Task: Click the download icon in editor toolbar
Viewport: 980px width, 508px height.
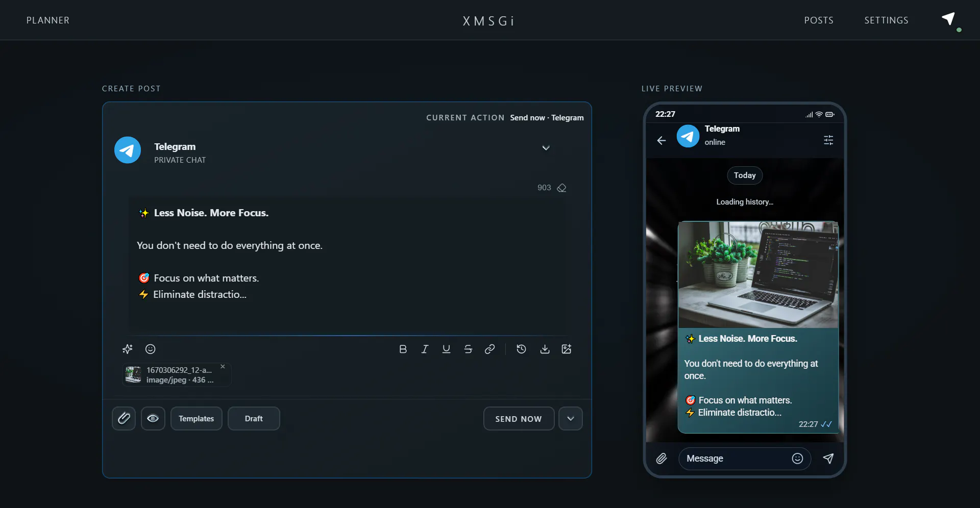Action: 545,349
